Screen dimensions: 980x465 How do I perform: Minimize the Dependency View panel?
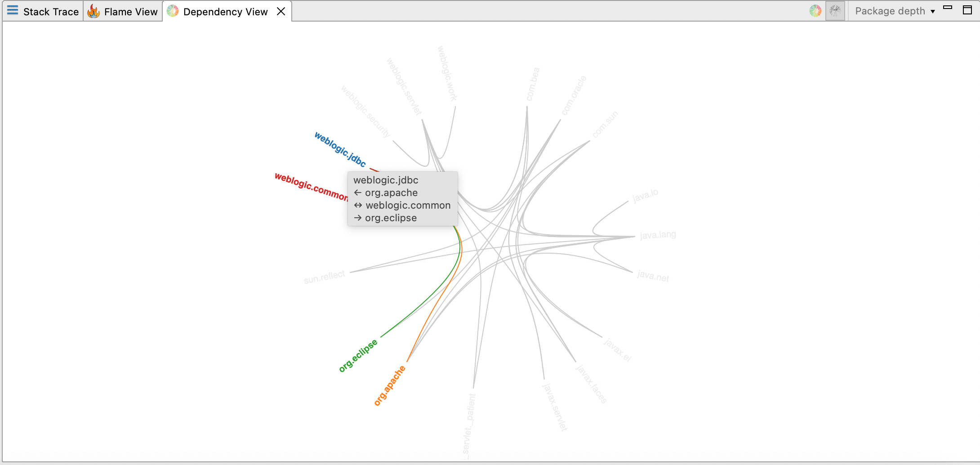pyautogui.click(x=948, y=8)
